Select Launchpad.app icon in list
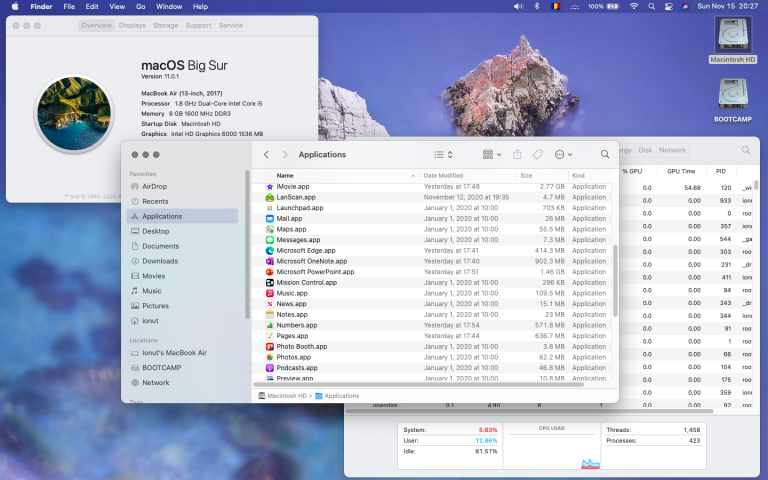 (x=269, y=208)
